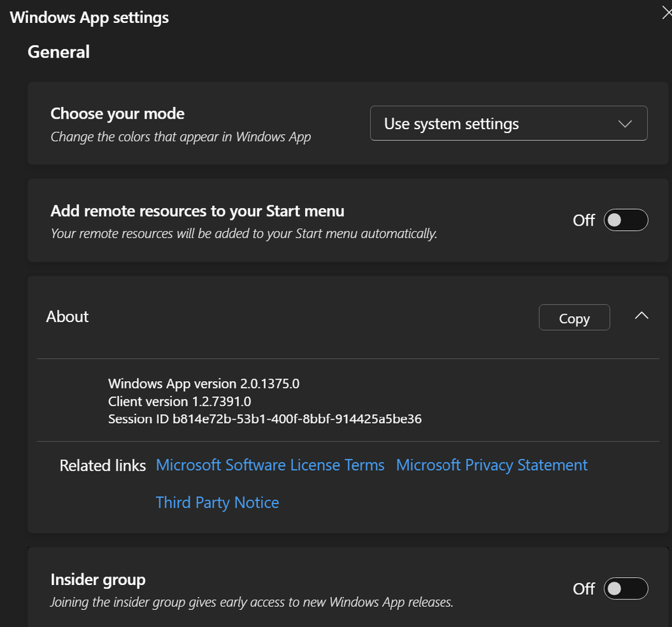Collapse the About section chevron
672x627 pixels.
coord(641,316)
